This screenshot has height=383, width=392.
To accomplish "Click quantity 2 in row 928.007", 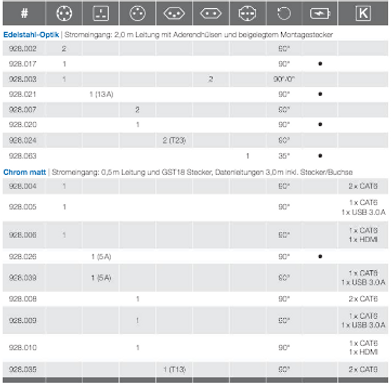I will pos(137,110).
